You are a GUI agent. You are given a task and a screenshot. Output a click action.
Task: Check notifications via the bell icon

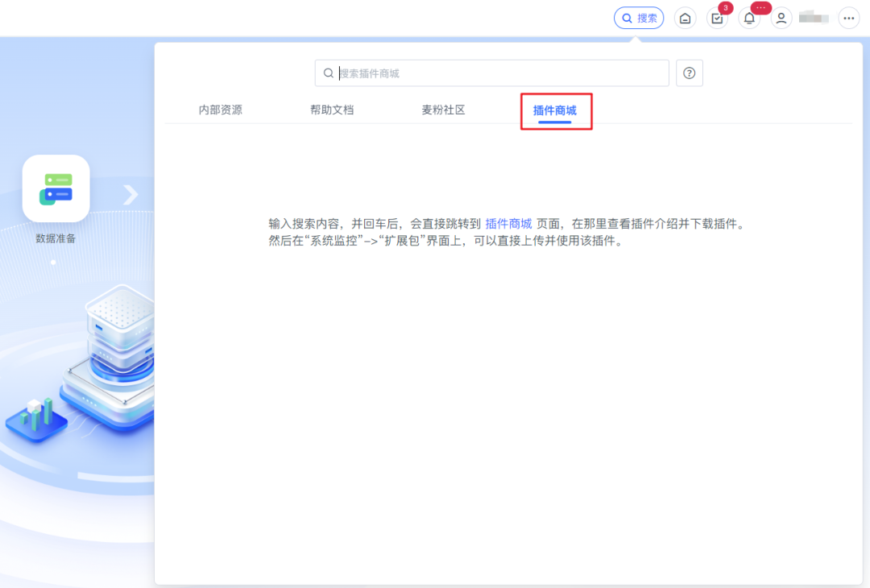[x=748, y=18]
